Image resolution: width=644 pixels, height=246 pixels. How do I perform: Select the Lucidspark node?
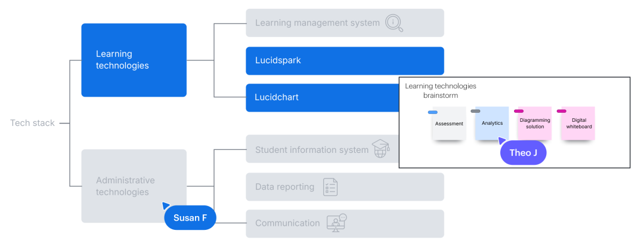pos(345,61)
